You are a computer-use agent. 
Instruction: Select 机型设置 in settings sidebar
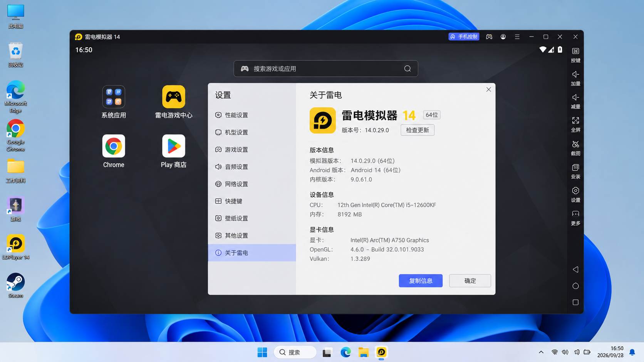[x=252, y=132]
